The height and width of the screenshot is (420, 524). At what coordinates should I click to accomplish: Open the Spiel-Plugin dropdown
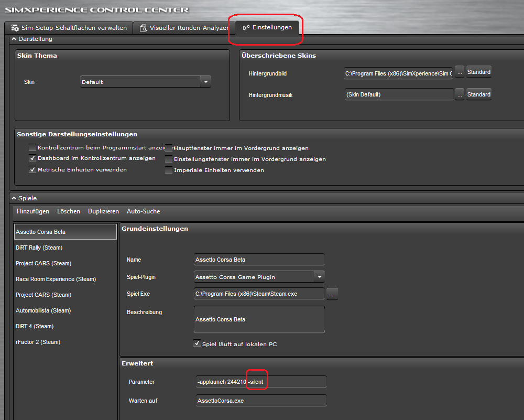[320, 276]
